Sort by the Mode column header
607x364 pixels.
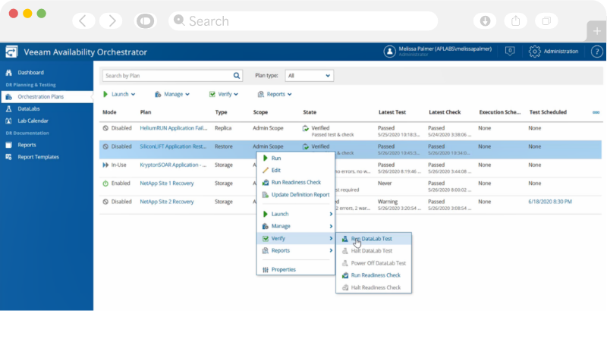109,112
